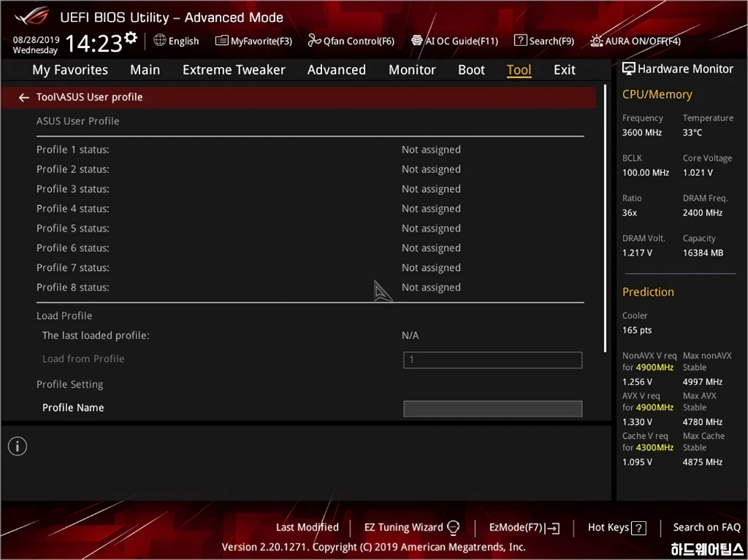Select the Advanced tab
This screenshot has width=748, height=560.
pos(336,69)
